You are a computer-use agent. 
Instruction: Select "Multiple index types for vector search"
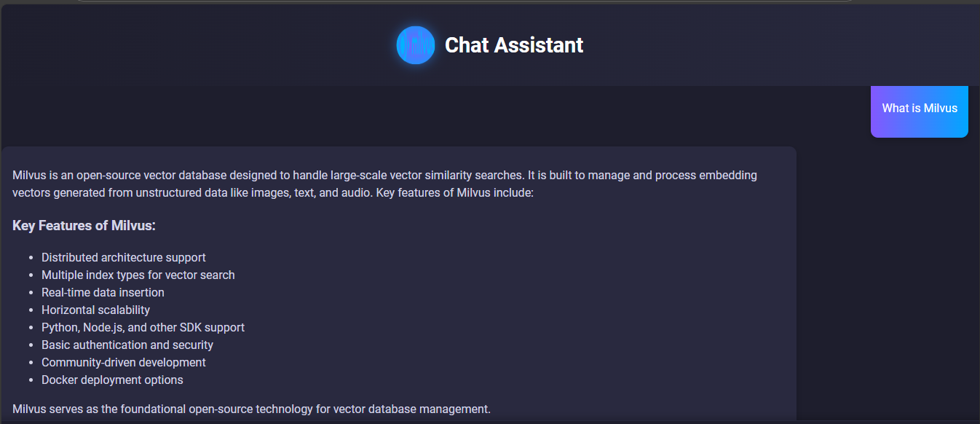tap(138, 275)
